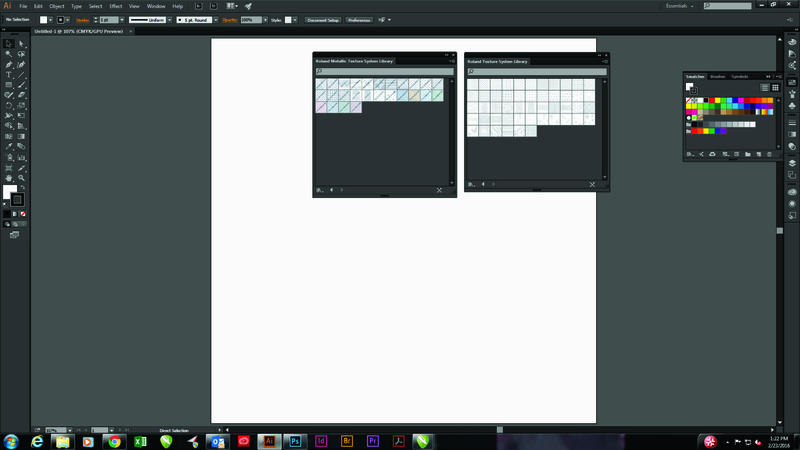
Task: Open the Essentials workspace switcher
Action: coord(680,6)
